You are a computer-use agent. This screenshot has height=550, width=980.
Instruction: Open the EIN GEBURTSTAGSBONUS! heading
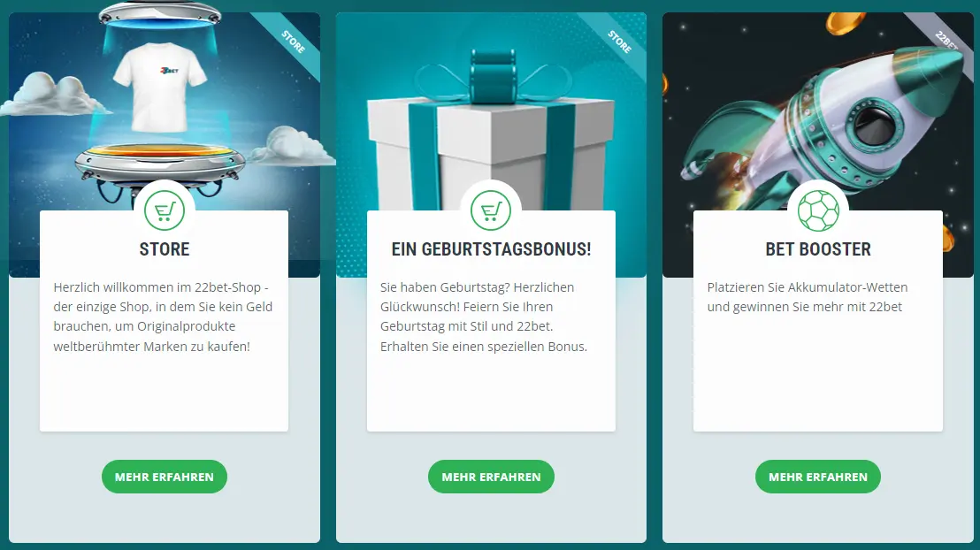click(491, 249)
